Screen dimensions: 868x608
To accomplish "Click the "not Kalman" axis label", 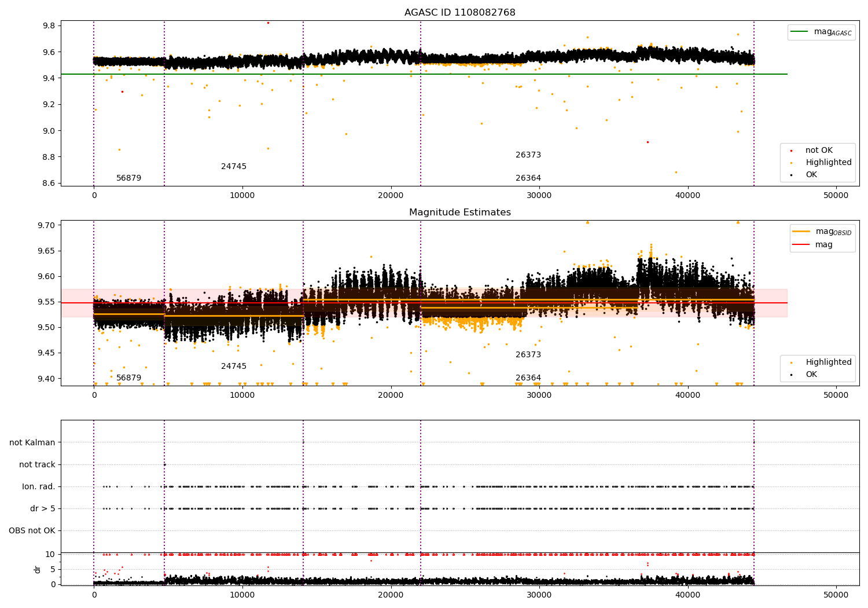I will coord(32,443).
